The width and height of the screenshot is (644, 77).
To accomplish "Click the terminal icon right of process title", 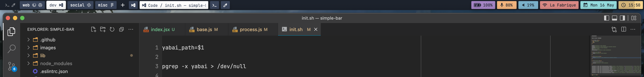I will [x=214, y=5].
